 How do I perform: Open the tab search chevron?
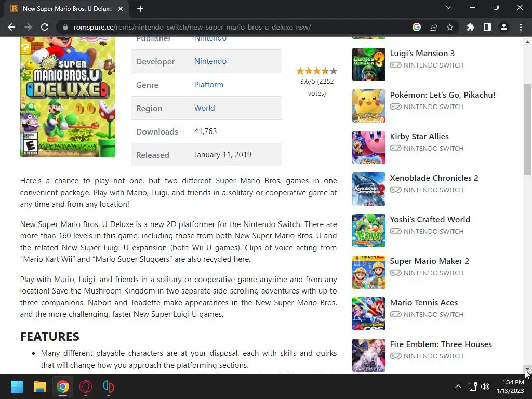point(448,7)
